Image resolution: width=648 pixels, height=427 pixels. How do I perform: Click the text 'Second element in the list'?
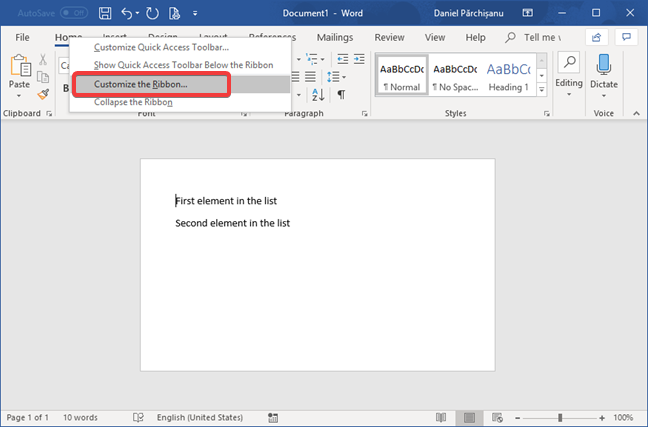233,223
